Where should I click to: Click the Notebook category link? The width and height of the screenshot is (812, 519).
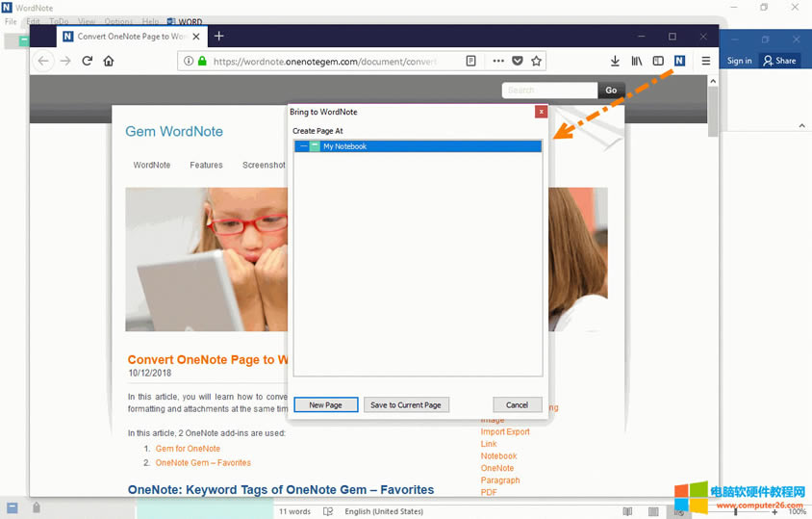[498, 456]
